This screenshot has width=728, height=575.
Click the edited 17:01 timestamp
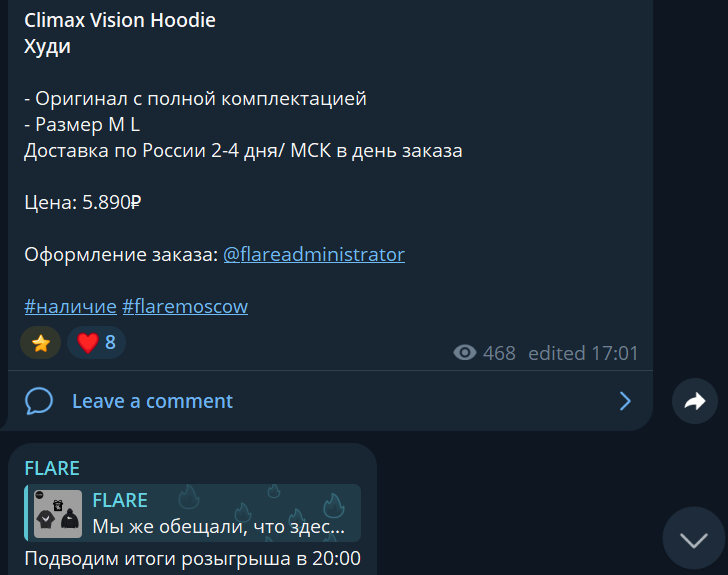(583, 353)
